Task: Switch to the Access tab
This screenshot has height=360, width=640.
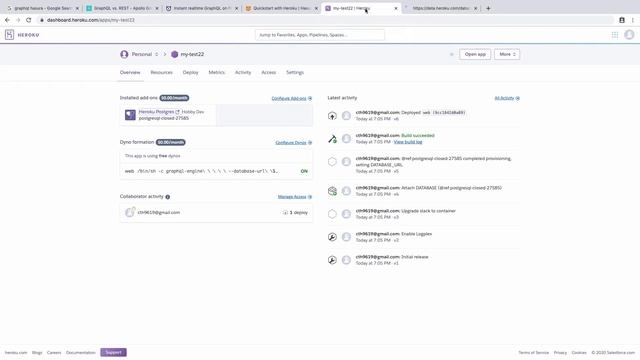Action: pyautogui.click(x=269, y=72)
